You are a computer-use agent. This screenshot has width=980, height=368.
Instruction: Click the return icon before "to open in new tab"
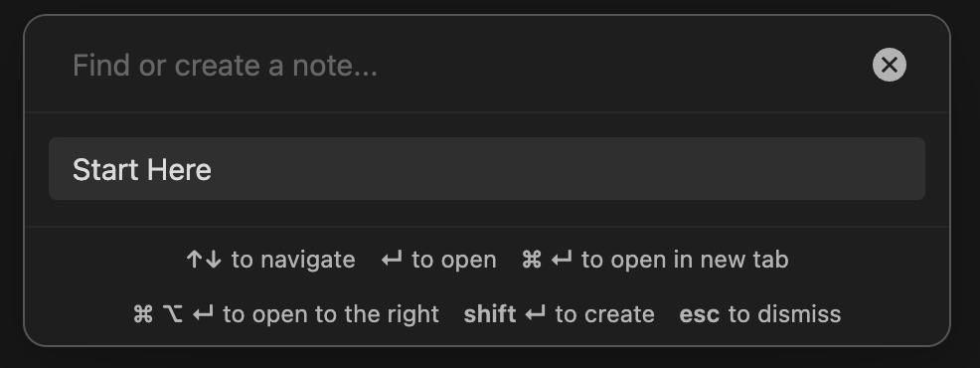562,260
